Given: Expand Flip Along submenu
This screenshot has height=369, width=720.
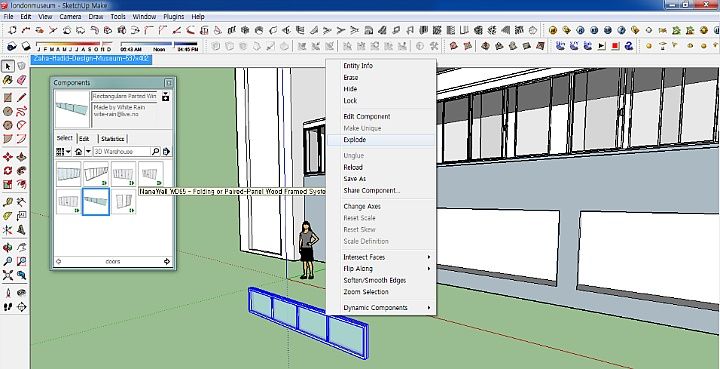Looking at the screenshot, I should pos(381,268).
